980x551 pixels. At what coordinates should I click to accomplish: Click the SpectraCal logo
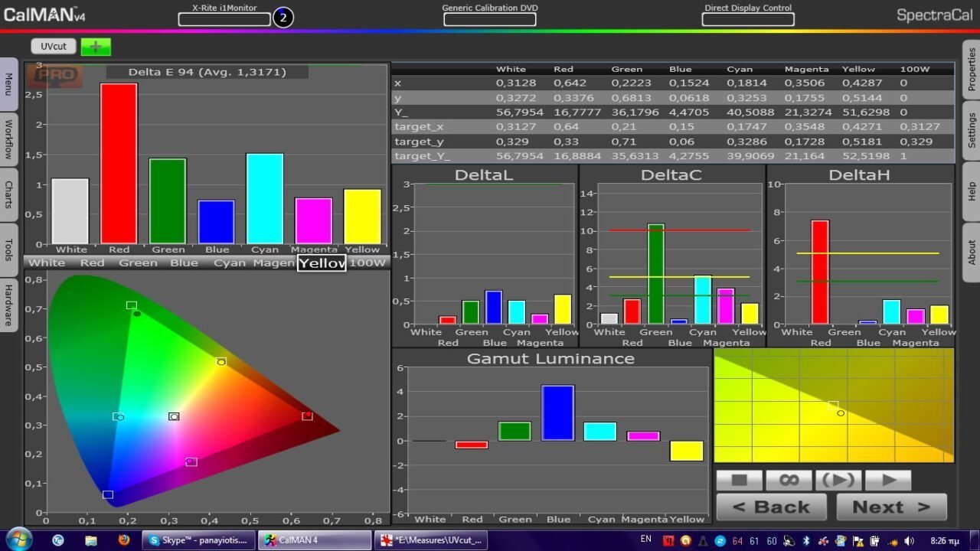click(934, 15)
